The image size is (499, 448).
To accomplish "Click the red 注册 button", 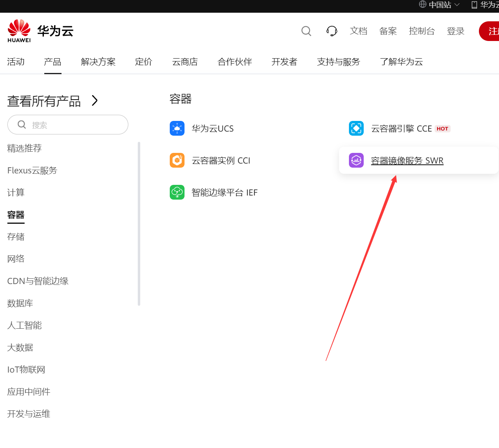I will click(x=489, y=31).
